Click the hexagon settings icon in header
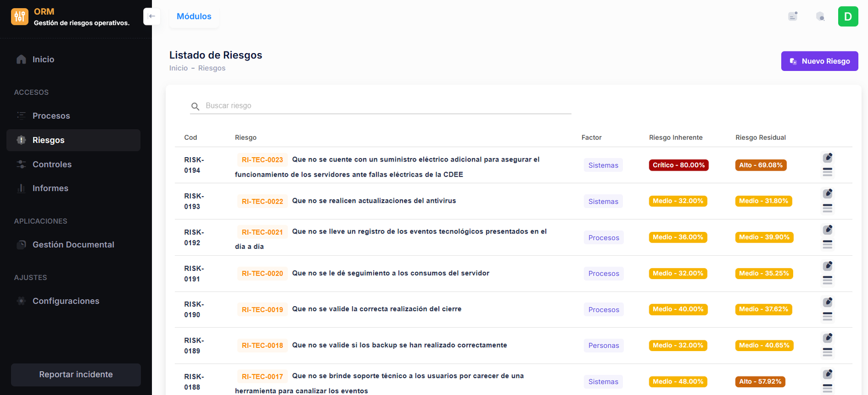 [820, 16]
